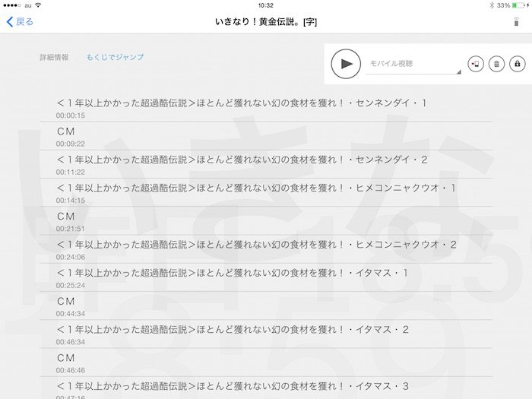
Task: Tap the trash delete icon
Action: (x=496, y=65)
